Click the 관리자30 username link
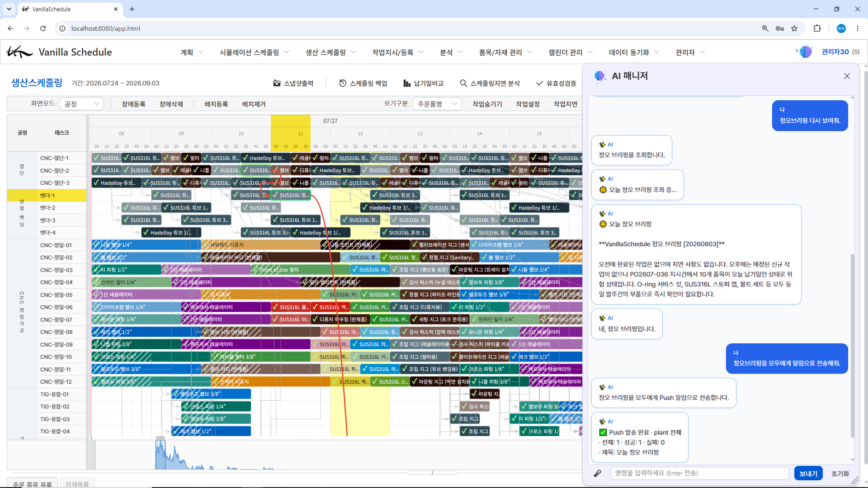The width and height of the screenshot is (868, 488). pos(835,52)
